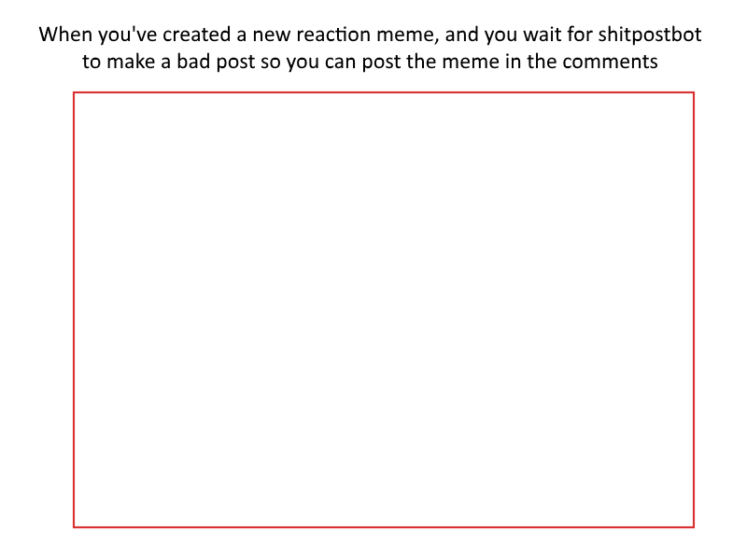Click the bottom red border of the rectangle
The image size is (747, 560).
384,527
